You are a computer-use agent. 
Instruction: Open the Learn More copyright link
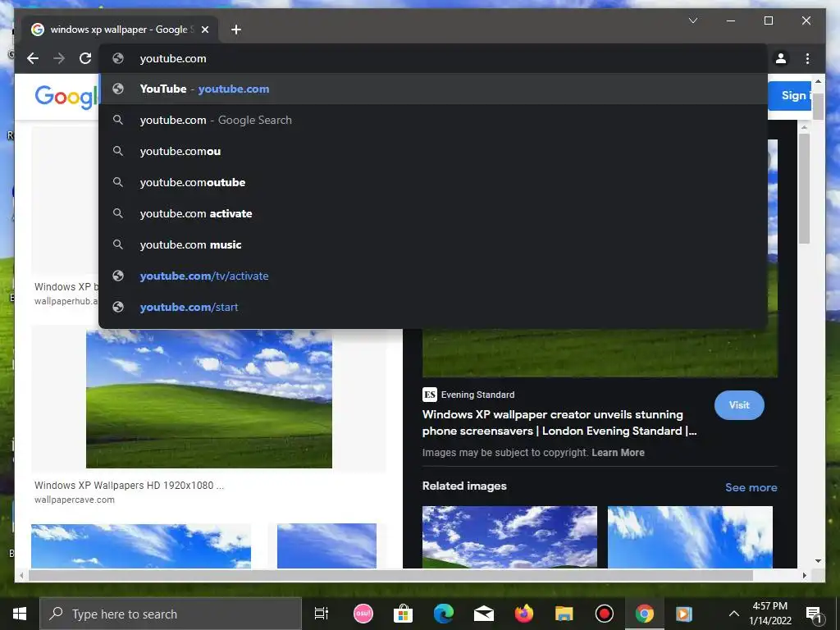pos(618,453)
